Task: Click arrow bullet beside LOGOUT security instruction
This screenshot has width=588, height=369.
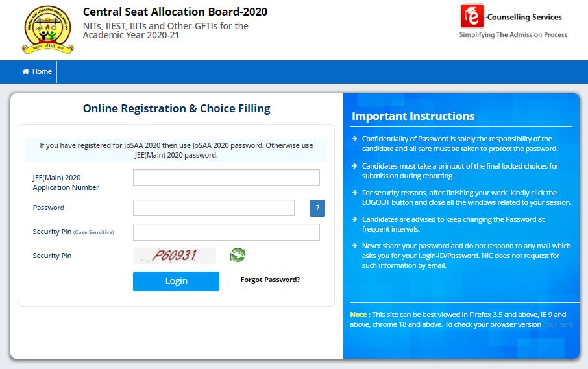Action: point(354,193)
